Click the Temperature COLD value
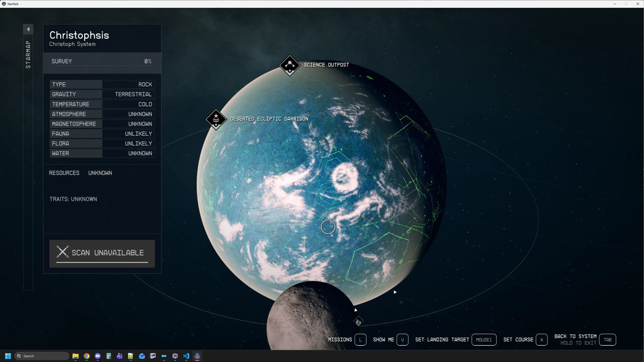644x362 pixels. point(145,104)
